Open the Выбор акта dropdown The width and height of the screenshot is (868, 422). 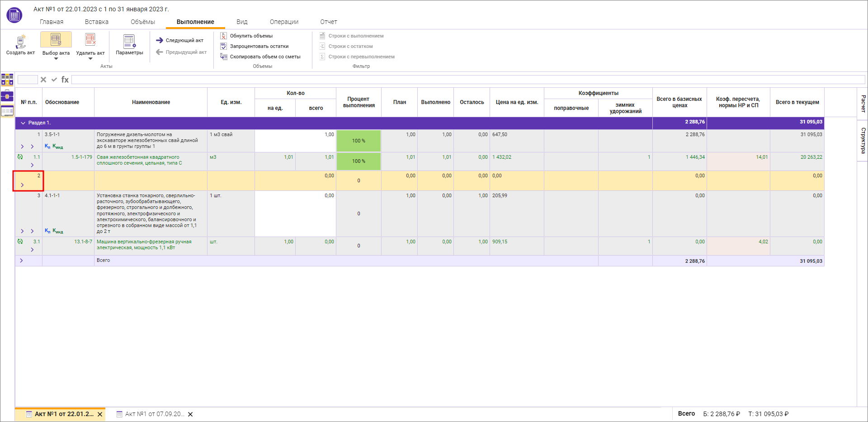56,58
